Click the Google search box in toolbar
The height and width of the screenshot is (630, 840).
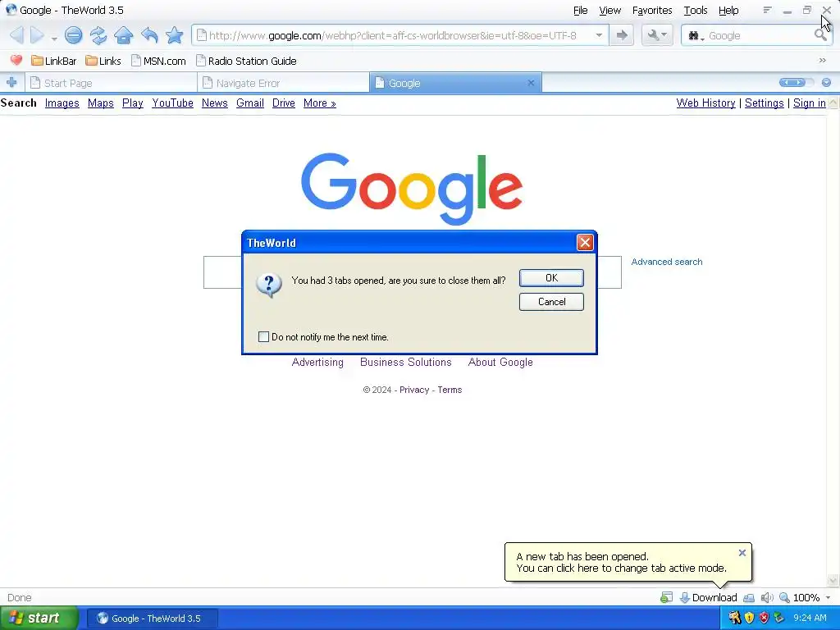pos(759,35)
